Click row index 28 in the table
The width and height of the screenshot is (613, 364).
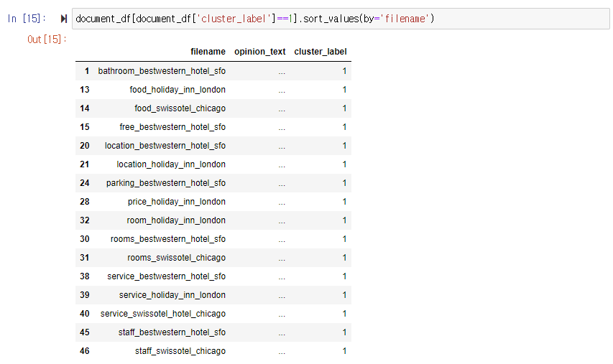[85, 202]
